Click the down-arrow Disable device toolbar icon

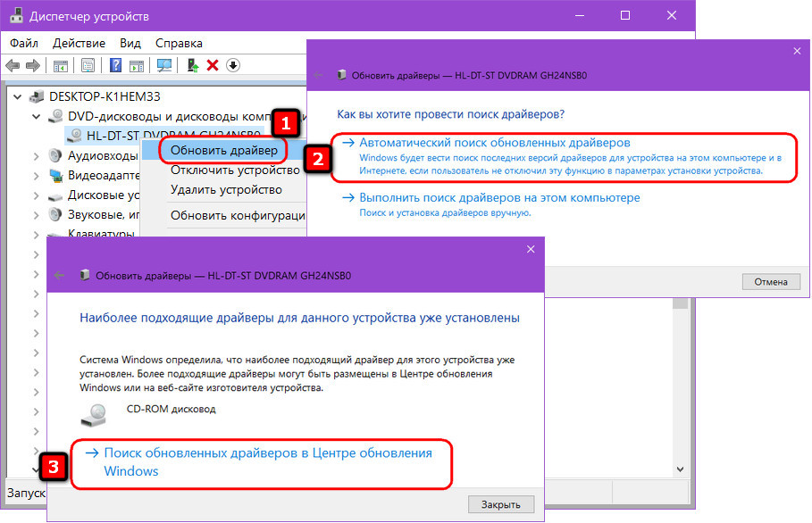coord(233,66)
